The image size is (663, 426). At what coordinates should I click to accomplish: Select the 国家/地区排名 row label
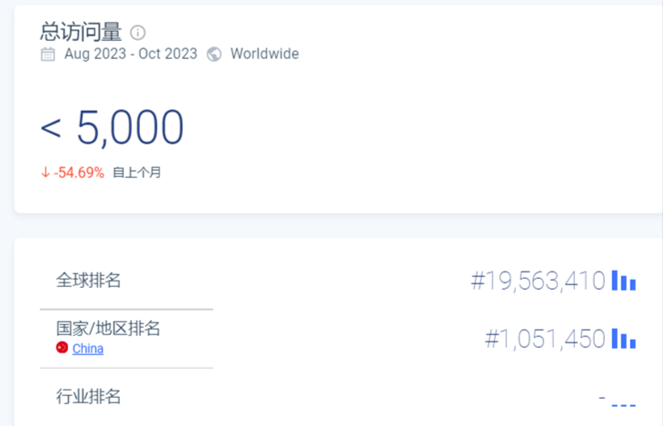pyautogui.click(x=108, y=328)
